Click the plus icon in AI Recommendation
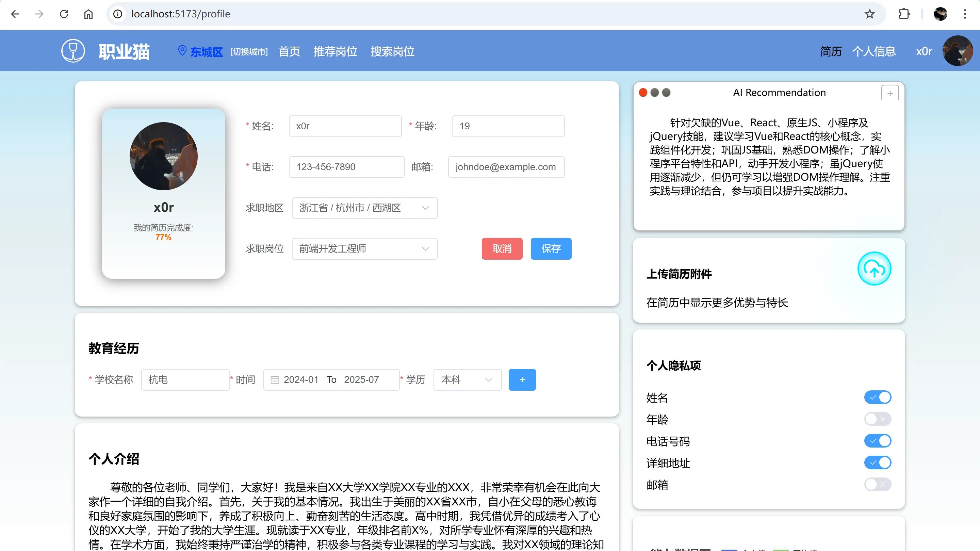This screenshot has height=551, width=980. point(890,93)
